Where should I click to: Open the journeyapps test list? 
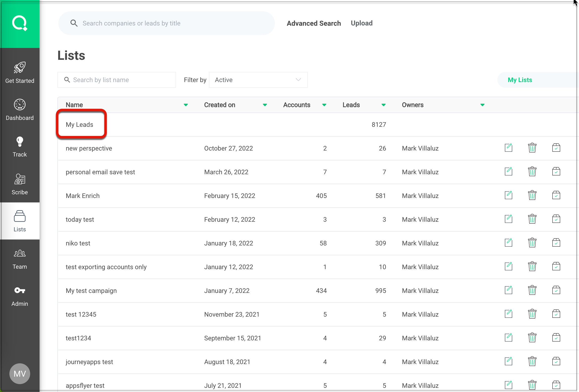pos(89,362)
